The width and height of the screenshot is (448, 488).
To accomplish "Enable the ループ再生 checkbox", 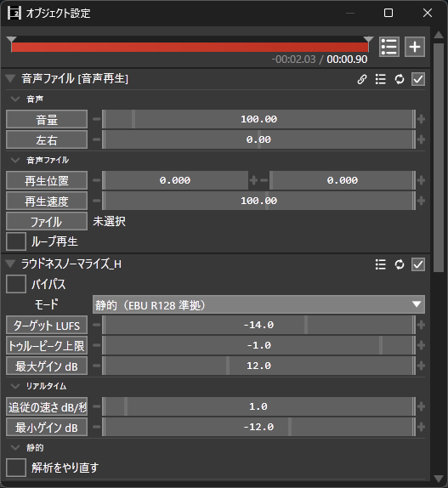I will (16, 241).
